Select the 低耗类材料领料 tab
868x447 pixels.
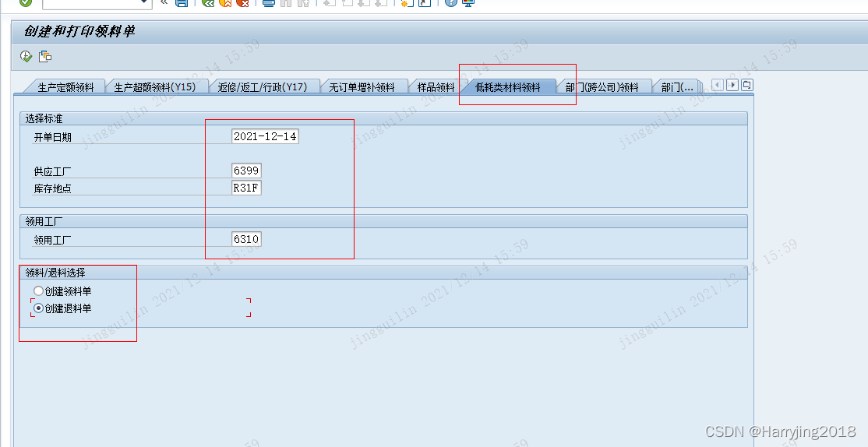[x=507, y=87]
